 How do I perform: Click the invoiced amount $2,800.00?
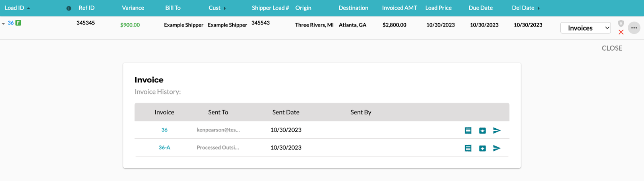pyautogui.click(x=394, y=25)
